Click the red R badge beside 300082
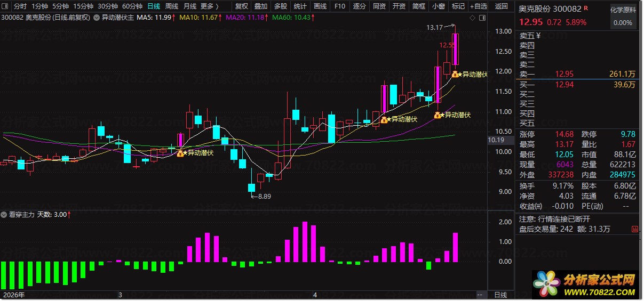This screenshot has height=301, width=644. [586, 9]
